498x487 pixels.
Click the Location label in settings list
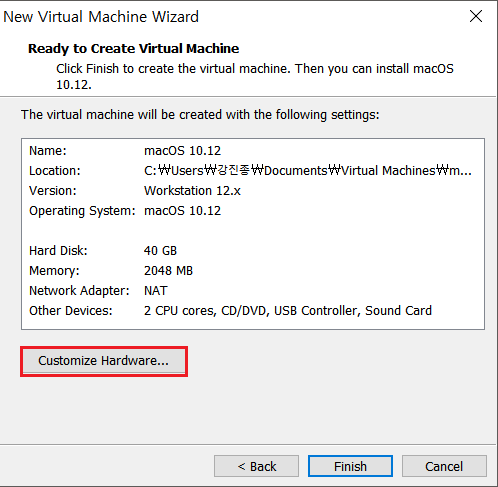[x=55, y=171]
